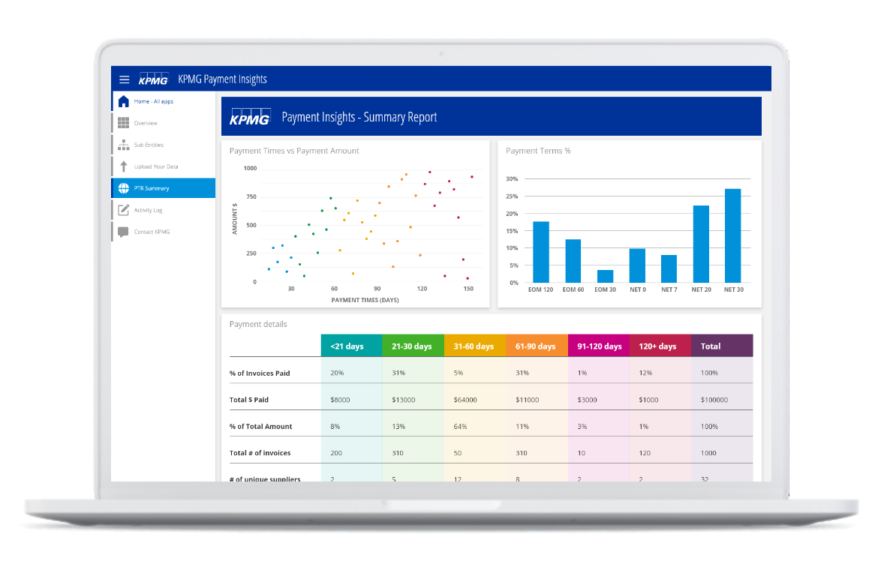Select the 31-60 days column header
Image resolution: width=884 pixels, height=588 pixels.
[474, 346]
